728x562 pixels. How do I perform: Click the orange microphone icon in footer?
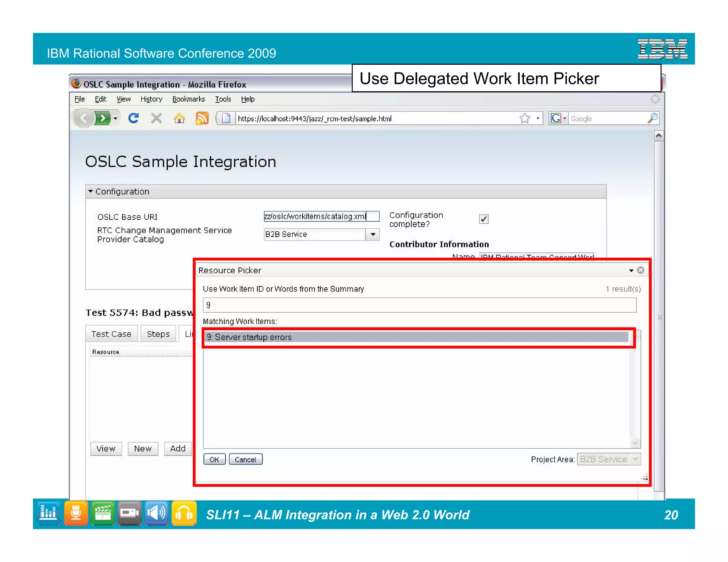click(x=76, y=513)
